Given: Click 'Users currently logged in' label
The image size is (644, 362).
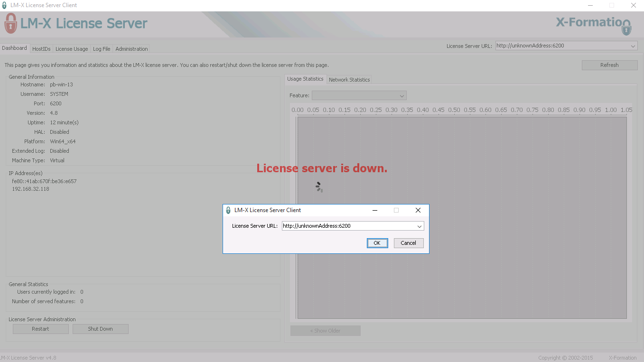Looking at the screenshot, I should click(x=46, y=292).
